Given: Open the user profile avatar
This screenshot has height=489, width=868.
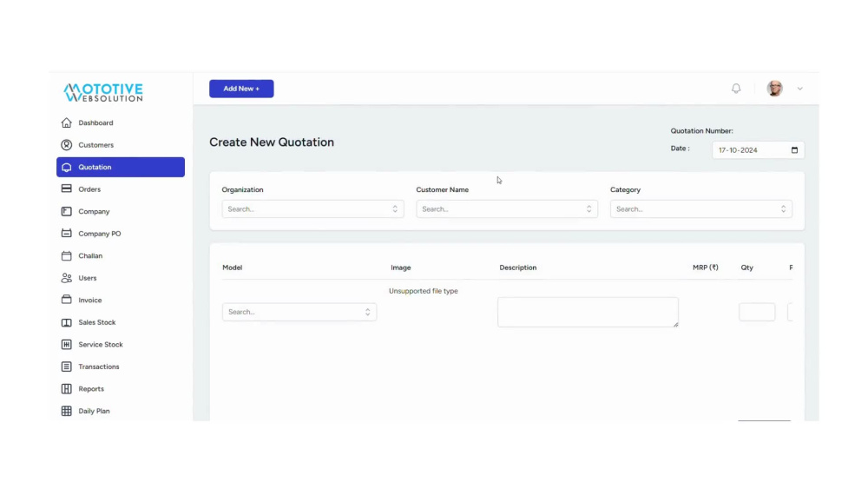Looking at the screenshot, I should tap(774, 88).
